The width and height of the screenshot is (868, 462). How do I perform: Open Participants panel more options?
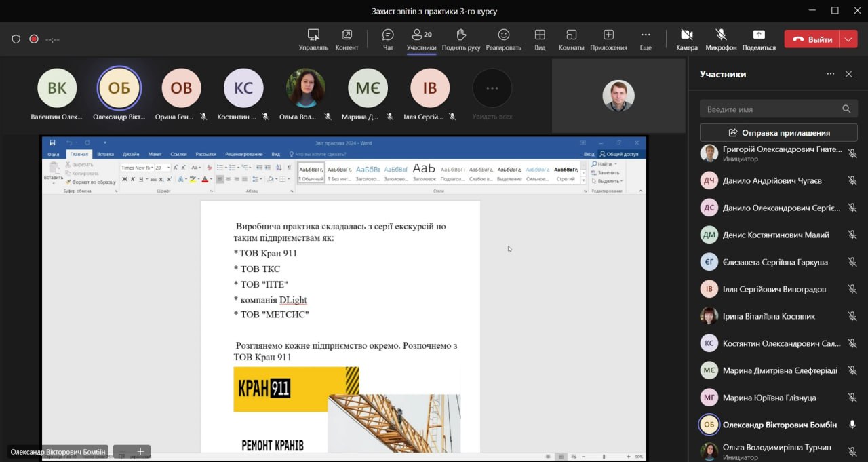(830, 74)
